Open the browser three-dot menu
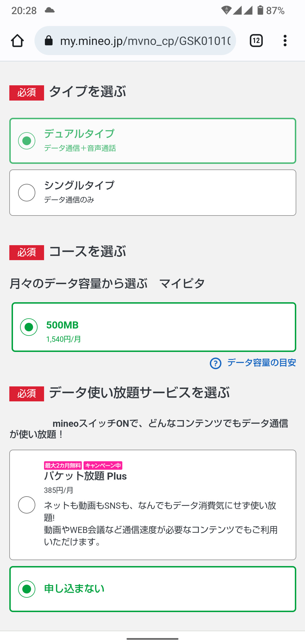The height and width of the screenshot is (644, 305). (x=285, y=41)
